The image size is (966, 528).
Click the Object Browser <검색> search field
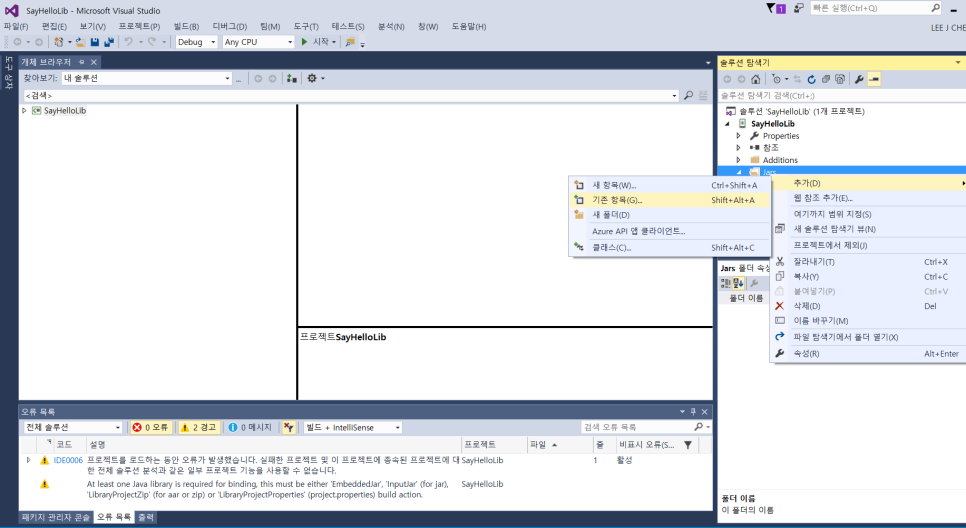coord(351,95)
